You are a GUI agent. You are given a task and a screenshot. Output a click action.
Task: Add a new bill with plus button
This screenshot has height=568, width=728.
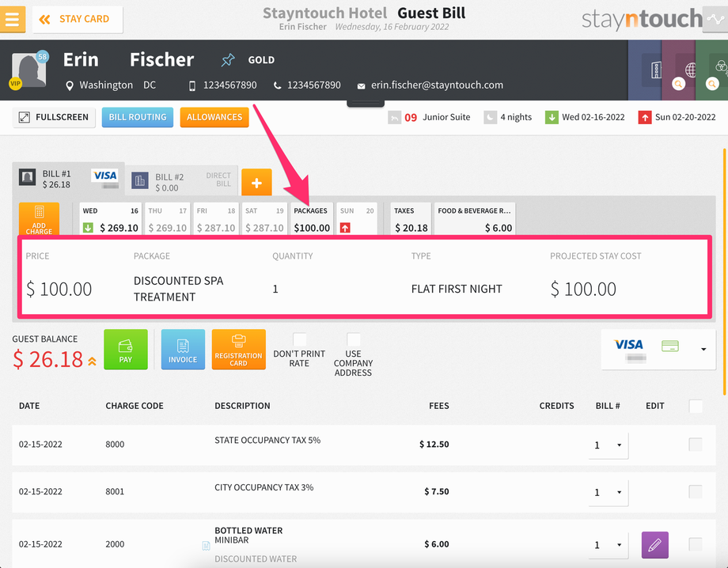[256, 183]
